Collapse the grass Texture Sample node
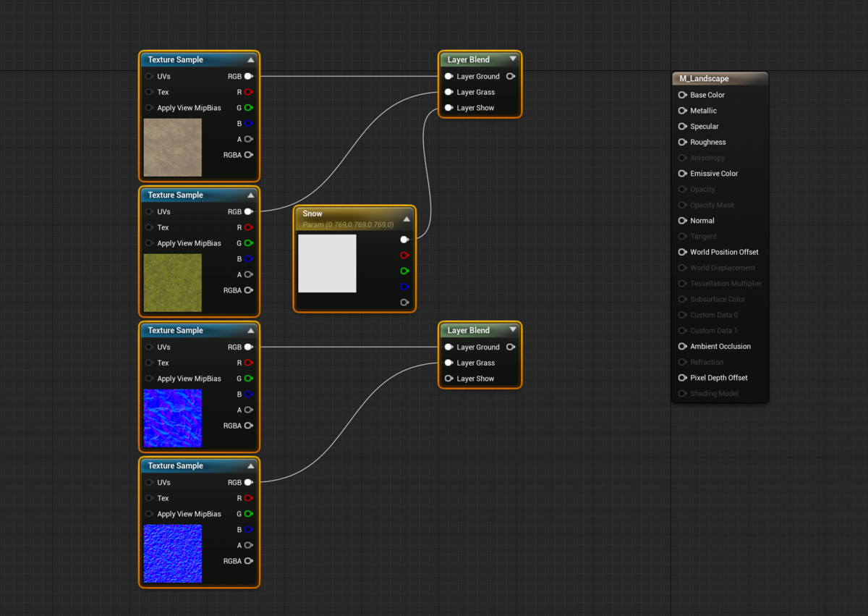Image resolution: width=868 pixels, height=616 pixels. [251, 195]
